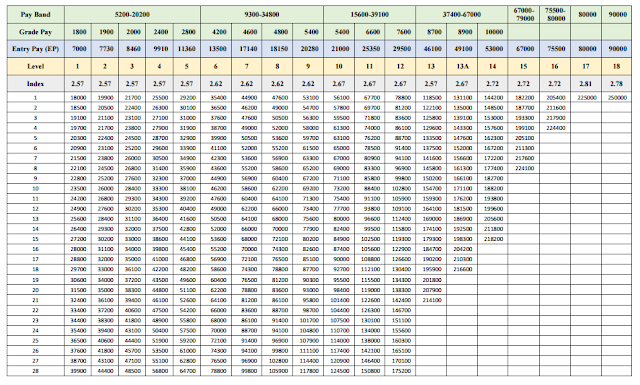Select the Level '13A' header cell

pyautogui.click(x=462, y=67)
